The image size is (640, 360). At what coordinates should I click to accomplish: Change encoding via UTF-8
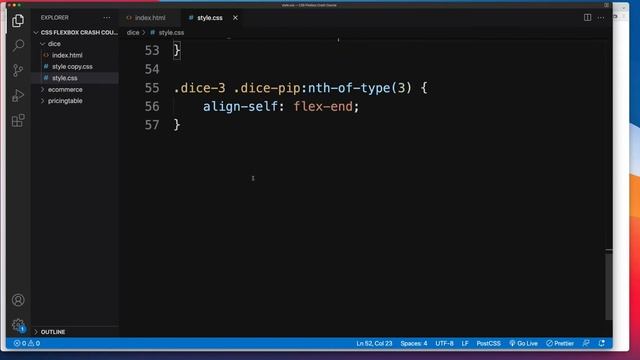click(x=444, y=343)
